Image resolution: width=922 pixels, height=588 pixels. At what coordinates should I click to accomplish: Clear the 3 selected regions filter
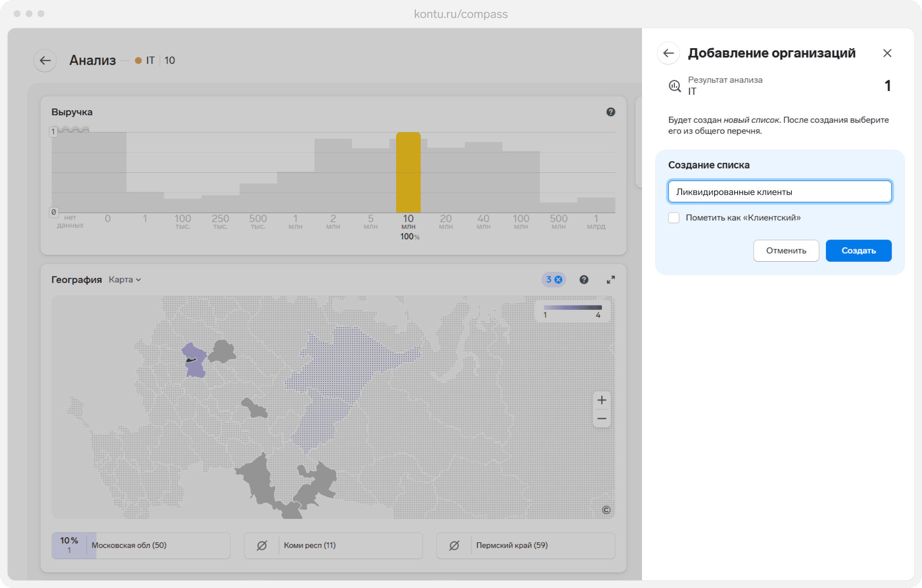558,279
